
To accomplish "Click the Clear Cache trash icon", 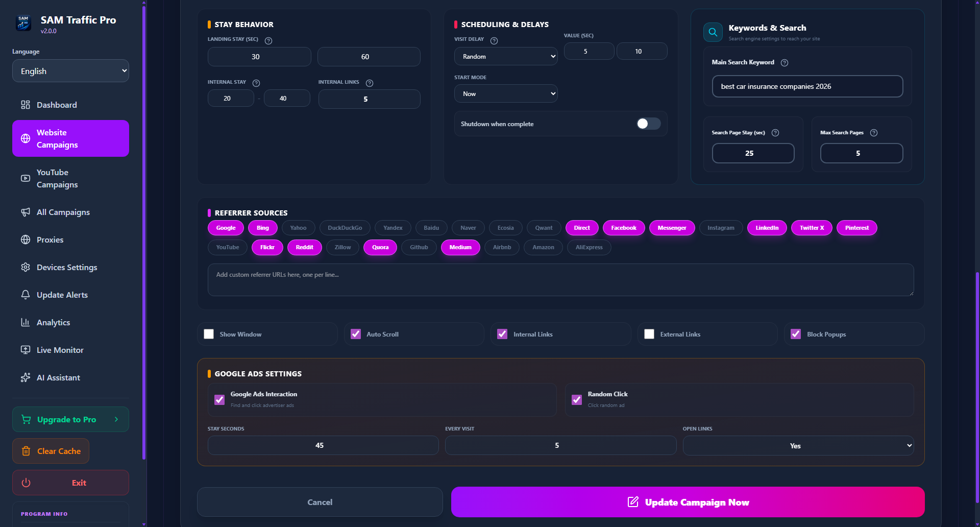I will (26, 451).
